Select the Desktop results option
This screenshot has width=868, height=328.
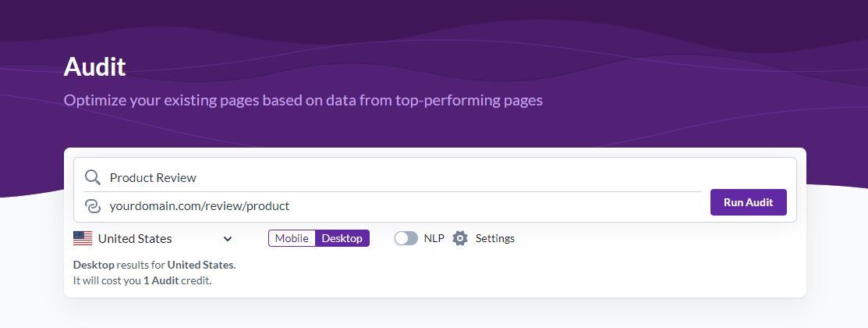click(x=342, y=238)
